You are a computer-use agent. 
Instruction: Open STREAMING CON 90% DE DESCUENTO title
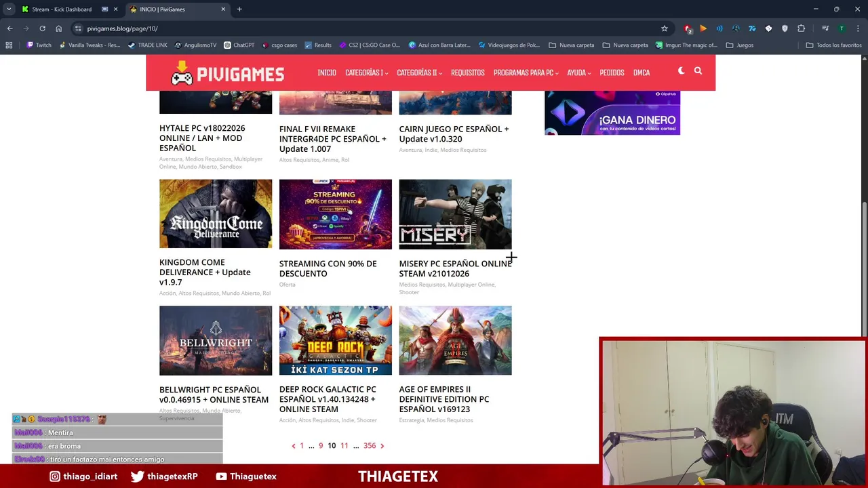tap(328, 268)
